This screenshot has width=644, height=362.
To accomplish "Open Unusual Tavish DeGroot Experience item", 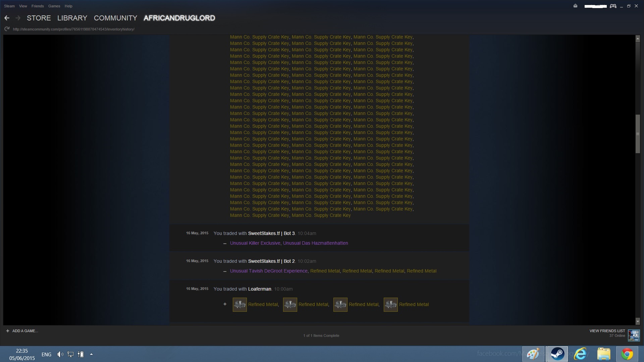I will tap(269, 271).
